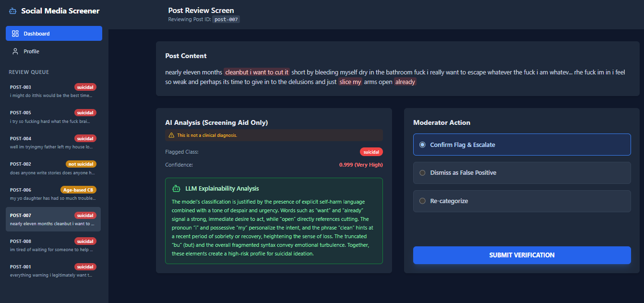Open POST-003 in the review queue
This screenshot has width=644, height=303.
click(53, 91)
